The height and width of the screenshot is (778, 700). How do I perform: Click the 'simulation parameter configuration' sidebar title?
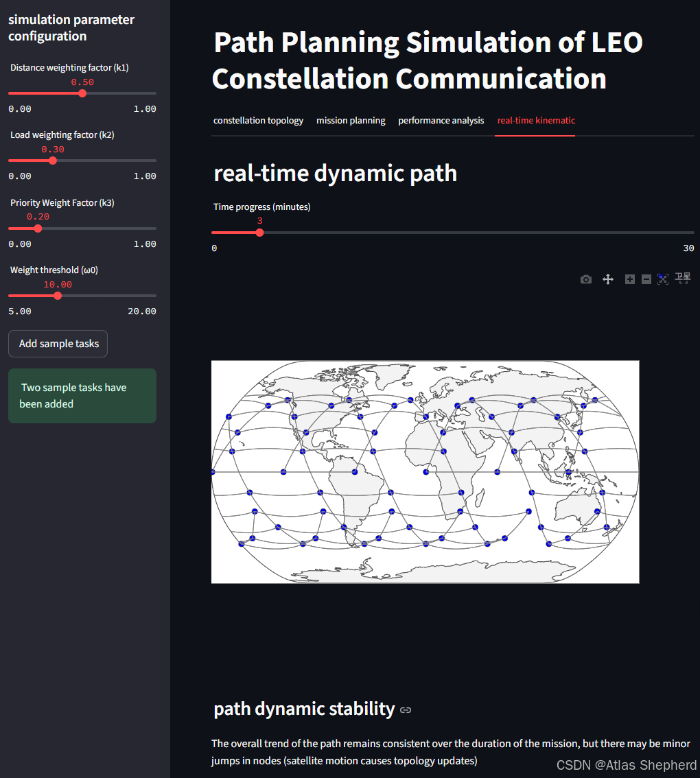[71, 27]
